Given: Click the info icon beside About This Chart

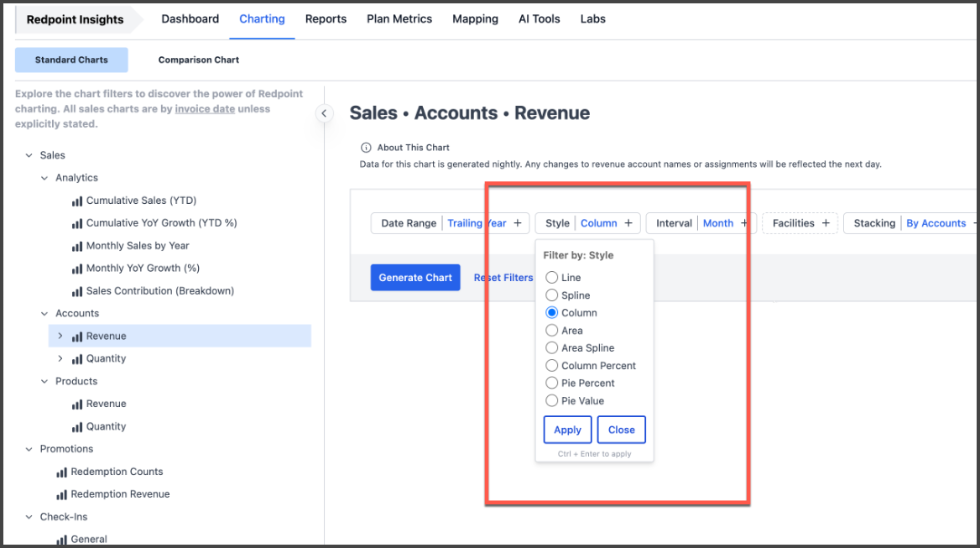Looking at the screenshot, I should [366, 148].
